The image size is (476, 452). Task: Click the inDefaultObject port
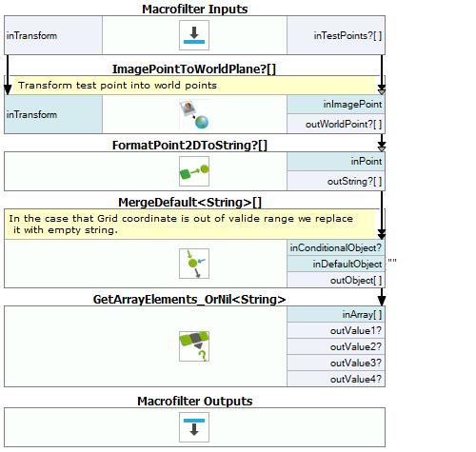(336, 264)
